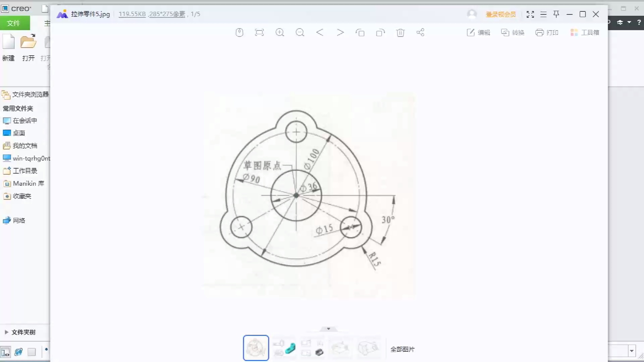Open the 文件 menu tab in Creo
Image resolution: width=644 pixels, height=362 pixels.
[x=14, y=23]
